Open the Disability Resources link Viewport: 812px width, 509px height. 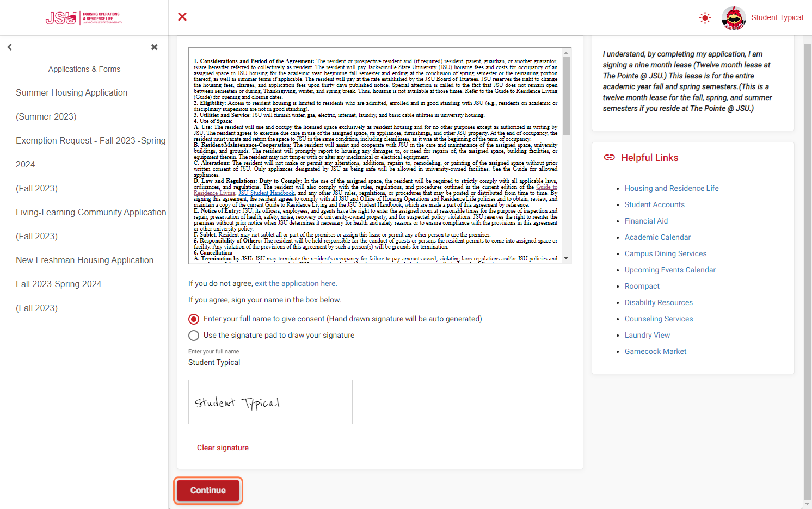659,302
